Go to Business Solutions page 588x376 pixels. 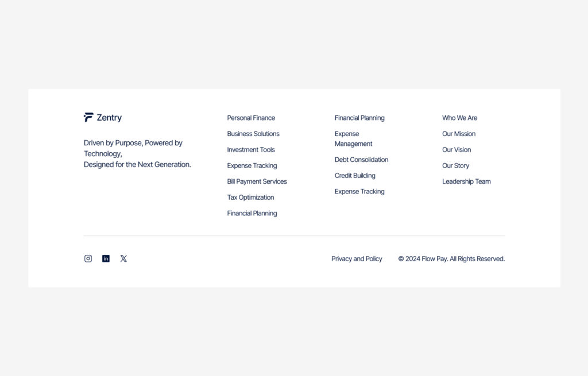coord(253,134)
